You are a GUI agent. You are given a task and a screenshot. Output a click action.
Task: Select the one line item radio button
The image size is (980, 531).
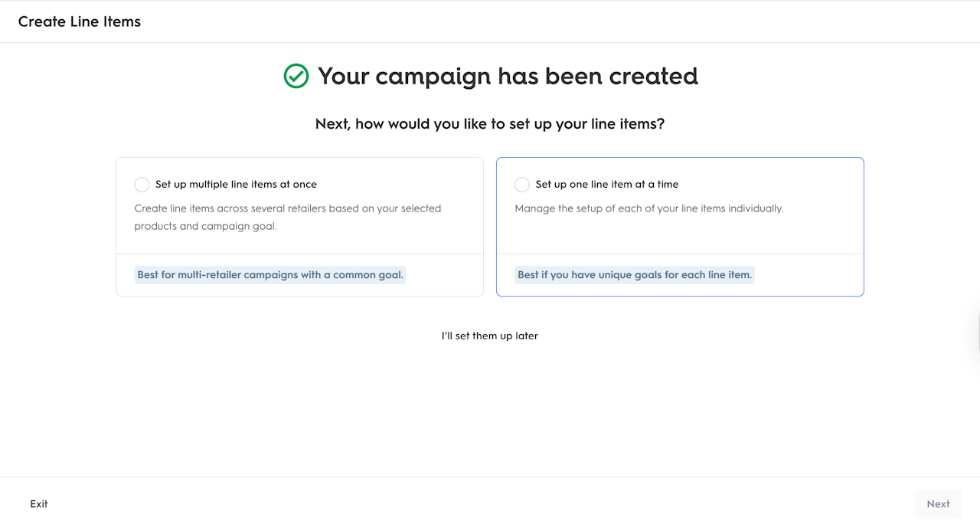(x=522, y=185)
